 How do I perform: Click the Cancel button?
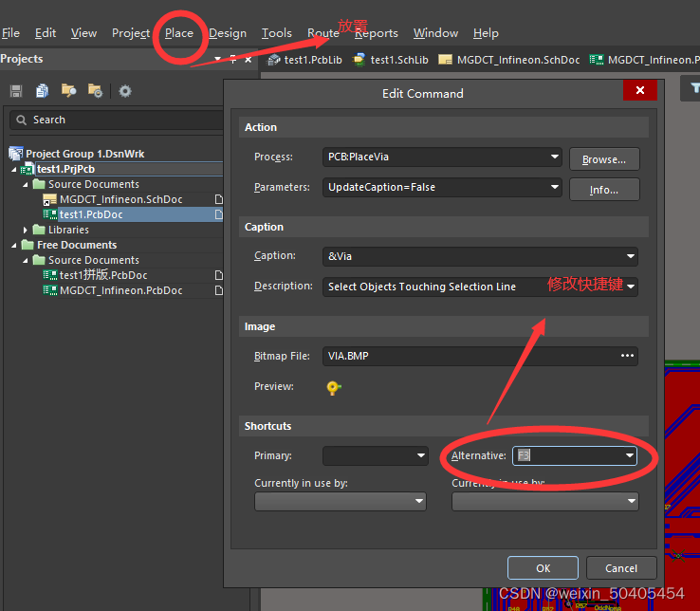[621, 568]
